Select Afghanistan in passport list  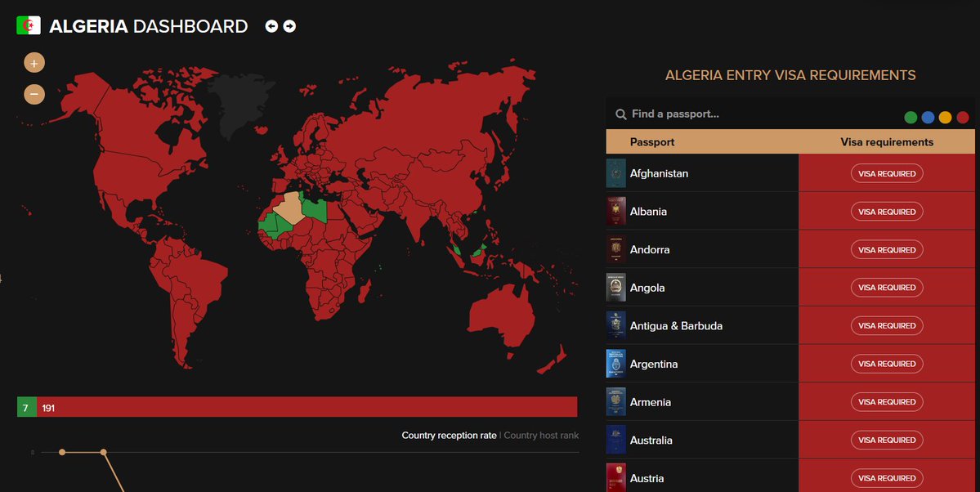(659, 174)
